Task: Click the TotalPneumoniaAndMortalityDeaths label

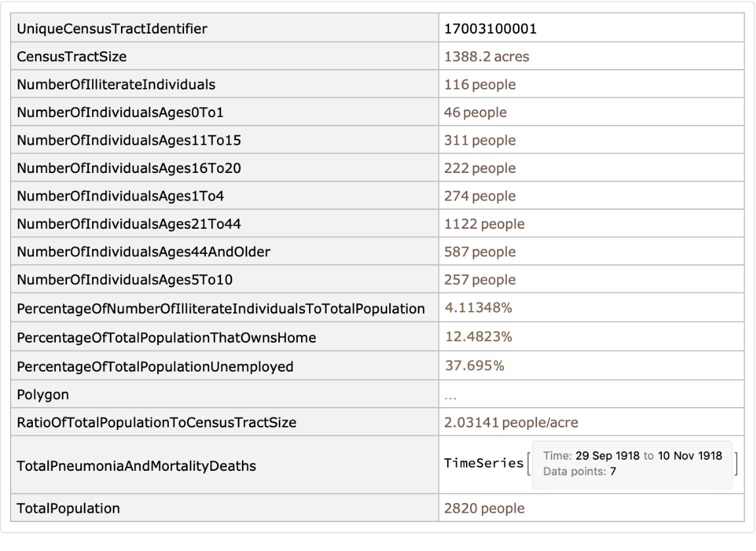Action: [136, 466]
